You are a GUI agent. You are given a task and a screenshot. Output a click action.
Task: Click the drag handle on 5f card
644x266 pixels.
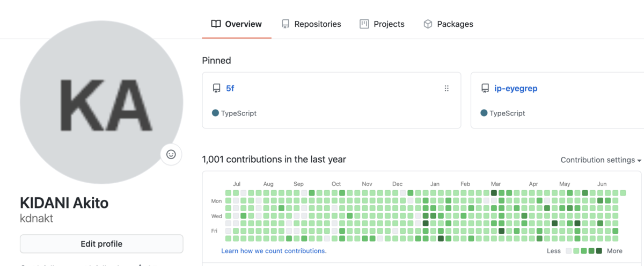coord(447,89)
